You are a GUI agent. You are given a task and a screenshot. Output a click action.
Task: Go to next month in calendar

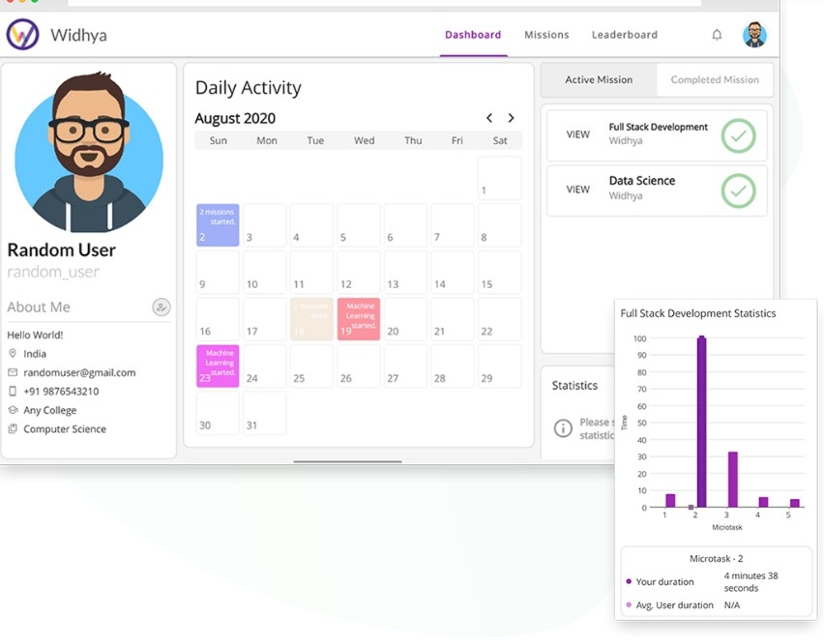[511, 118]
